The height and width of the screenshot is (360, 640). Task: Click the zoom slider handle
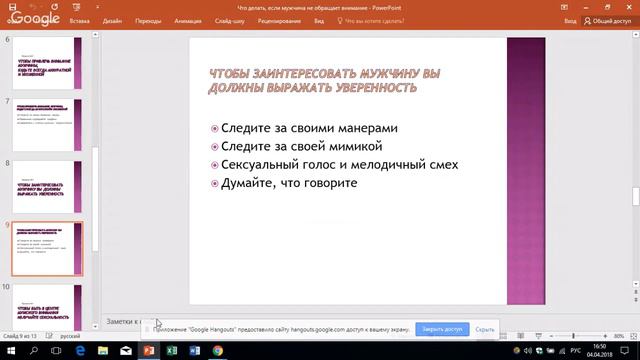(x=573, y=336)
